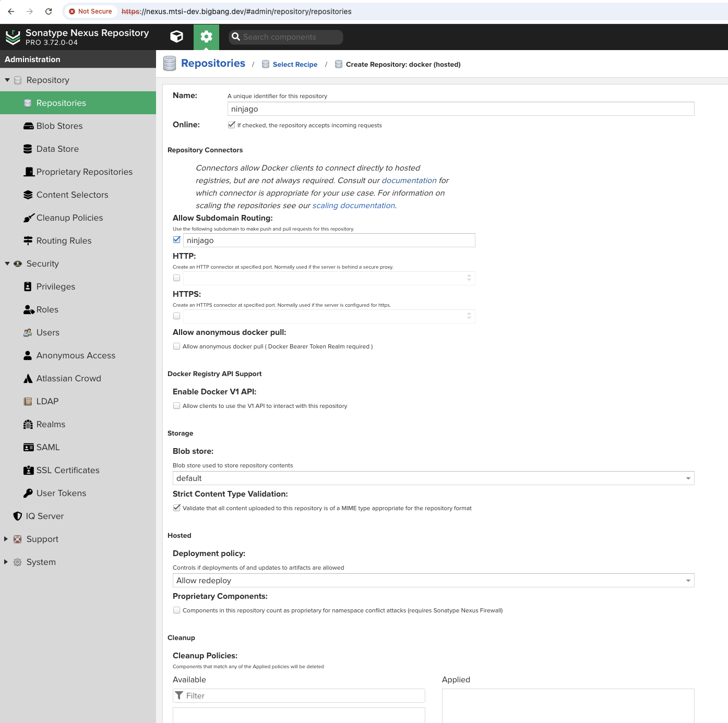The height and width of the screenshot is (723, 728).
Task: Click the repository Name field
Action: (x=461, y=109)
